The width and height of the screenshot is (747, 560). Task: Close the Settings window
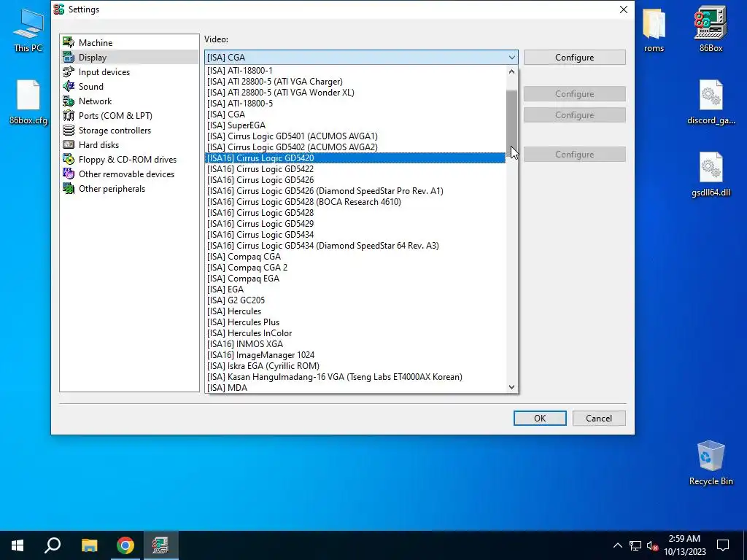coord(624,9)
